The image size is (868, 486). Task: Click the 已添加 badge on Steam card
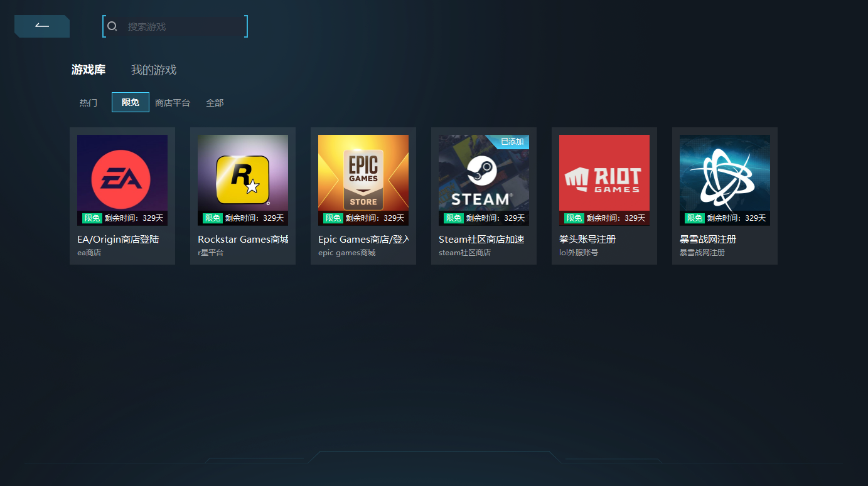click(x=510, y=142)
